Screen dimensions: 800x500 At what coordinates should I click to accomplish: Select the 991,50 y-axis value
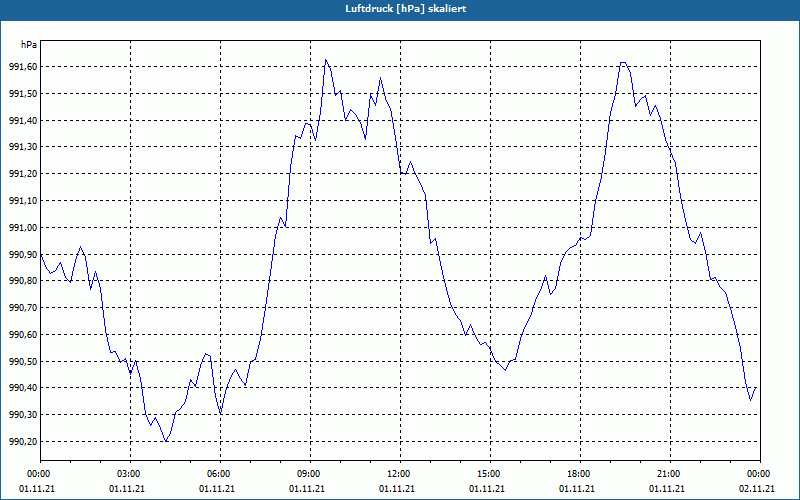click(23, 93)
